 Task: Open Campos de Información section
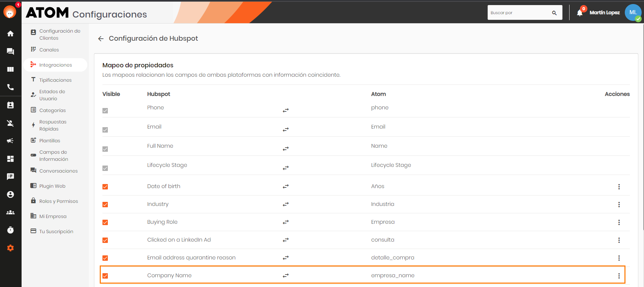pos(55,155)
